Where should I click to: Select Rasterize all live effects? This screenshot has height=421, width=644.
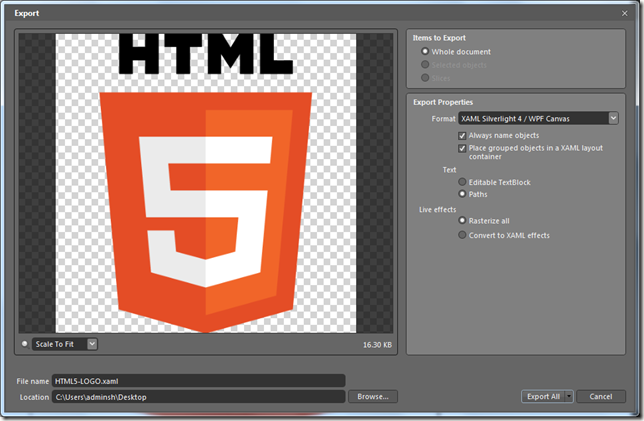click(462, 220)
